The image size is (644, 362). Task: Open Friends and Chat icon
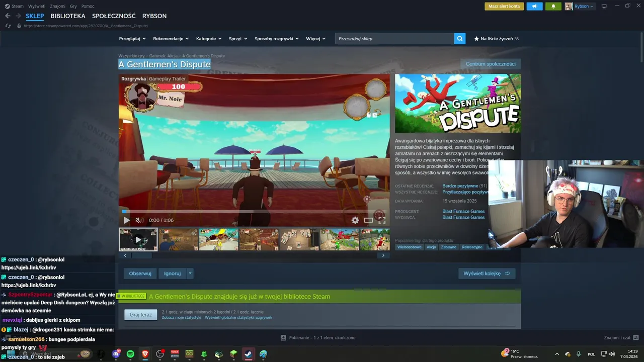pos(636,338)
